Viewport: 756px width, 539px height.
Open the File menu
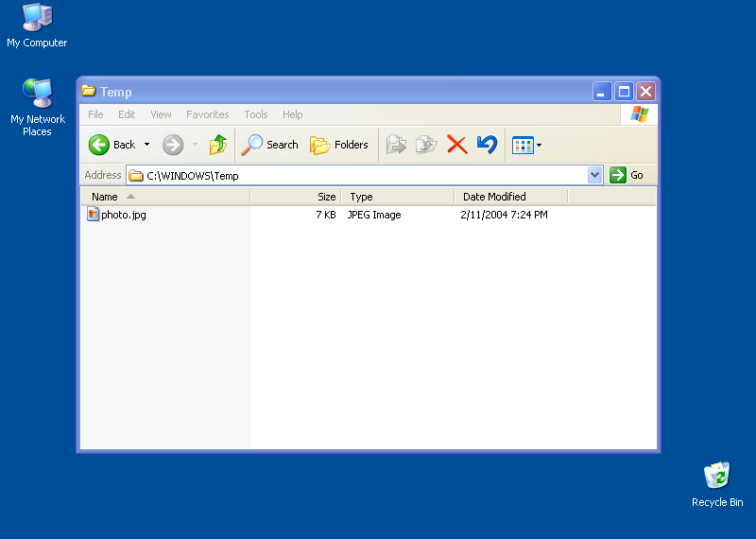click(95, 114)
